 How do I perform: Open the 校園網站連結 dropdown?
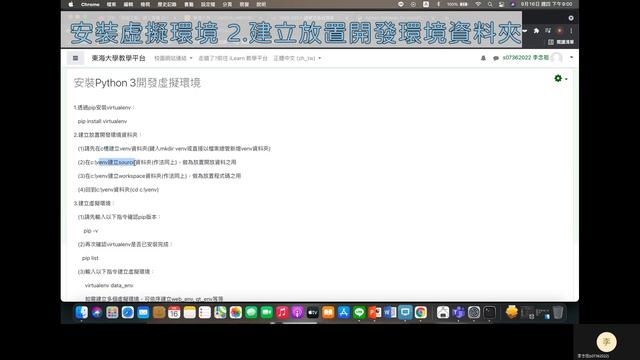tap(173, 58)
